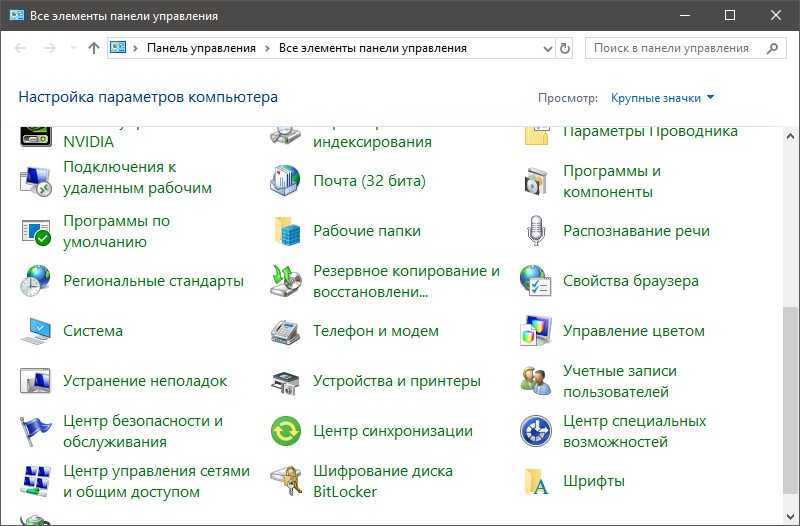This screenshot has width=800, height=526.
Task: Click the Up one level arrow
Action: [x=93, y=48]
